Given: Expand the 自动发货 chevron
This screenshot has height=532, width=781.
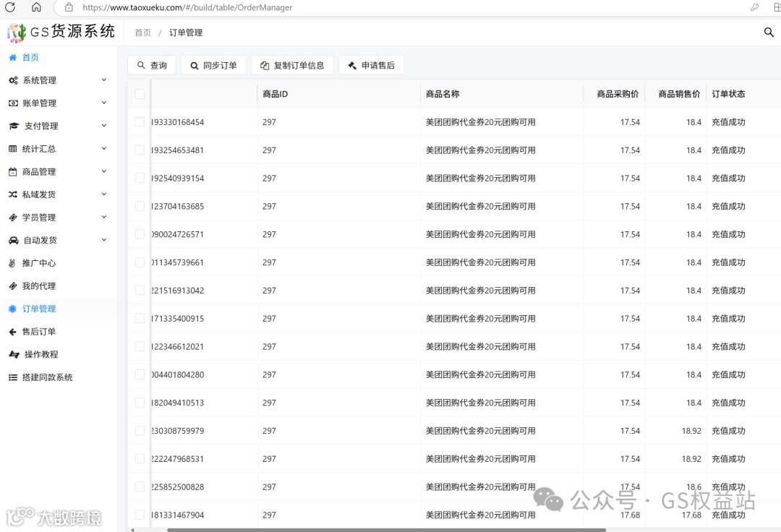Looking at the screenshot, I should tap(104, 240).
